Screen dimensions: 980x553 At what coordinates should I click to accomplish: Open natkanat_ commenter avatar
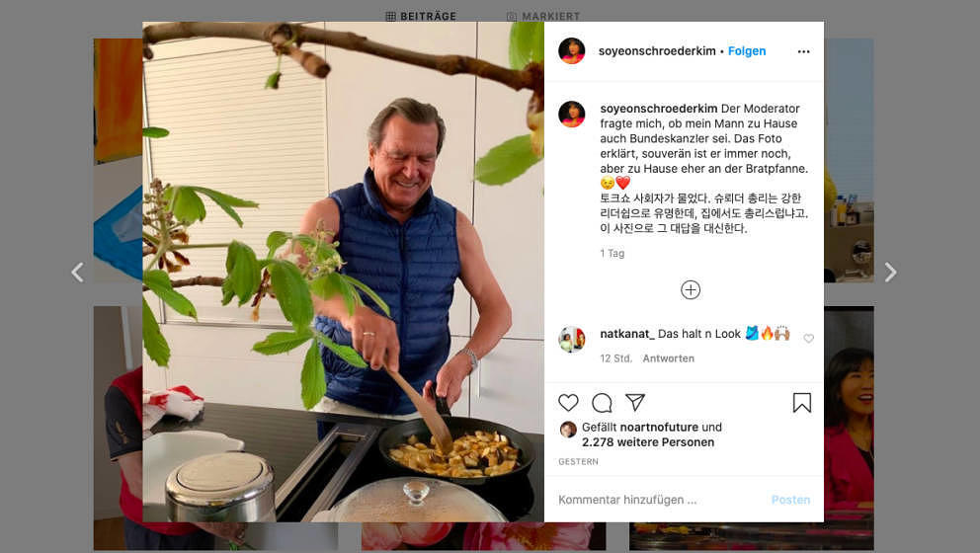click(x=571, y=340)
